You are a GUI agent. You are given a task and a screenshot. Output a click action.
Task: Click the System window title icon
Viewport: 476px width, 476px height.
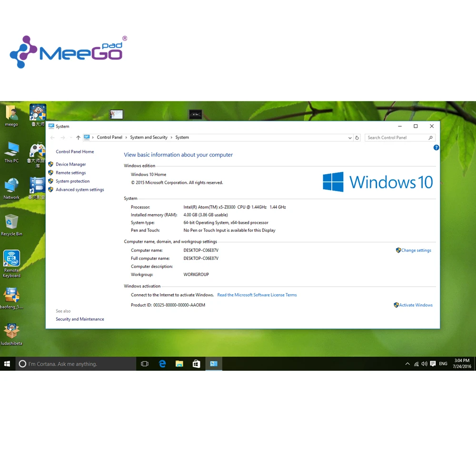(x=51, y=126)
